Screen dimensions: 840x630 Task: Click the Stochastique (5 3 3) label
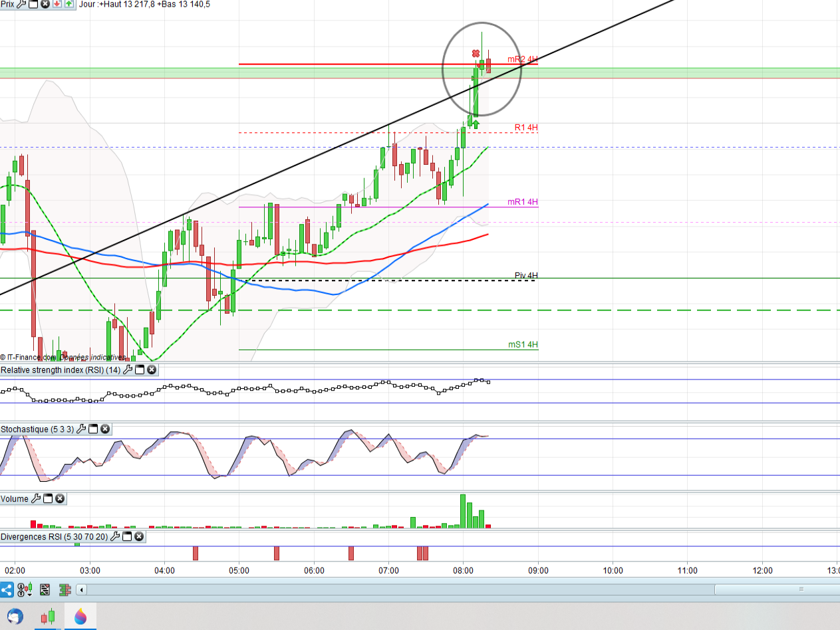click(x=38, y=429)
